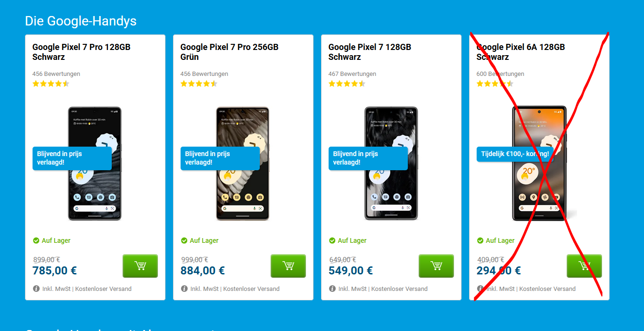Click info icon under 785,00 € price
644x331 pixels.
coord(36,289)
